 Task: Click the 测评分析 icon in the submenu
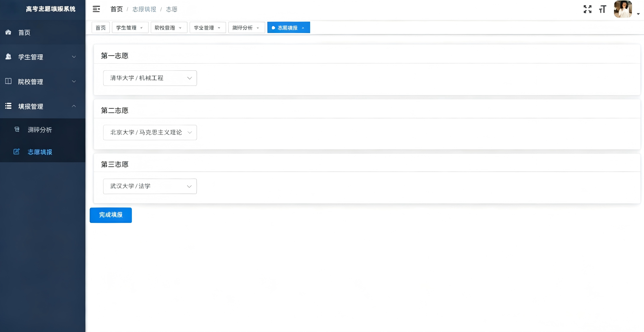click(x=17, y=129)
